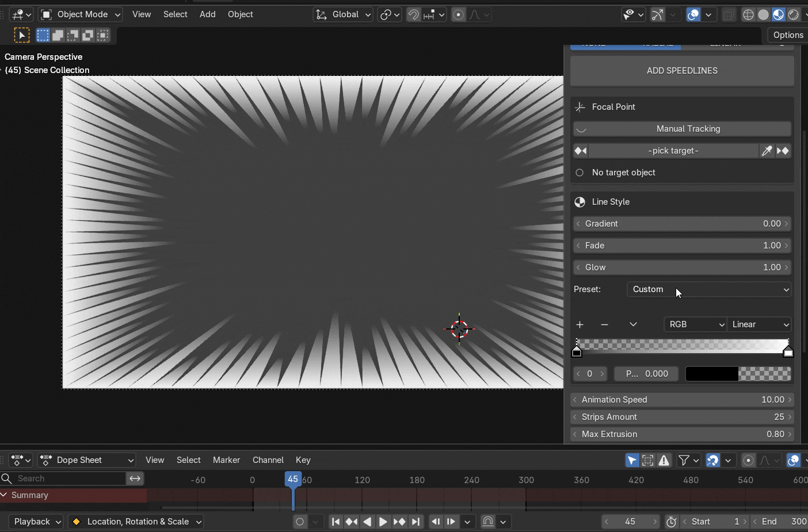Switch to rendered viewport shading

[794, 14]
